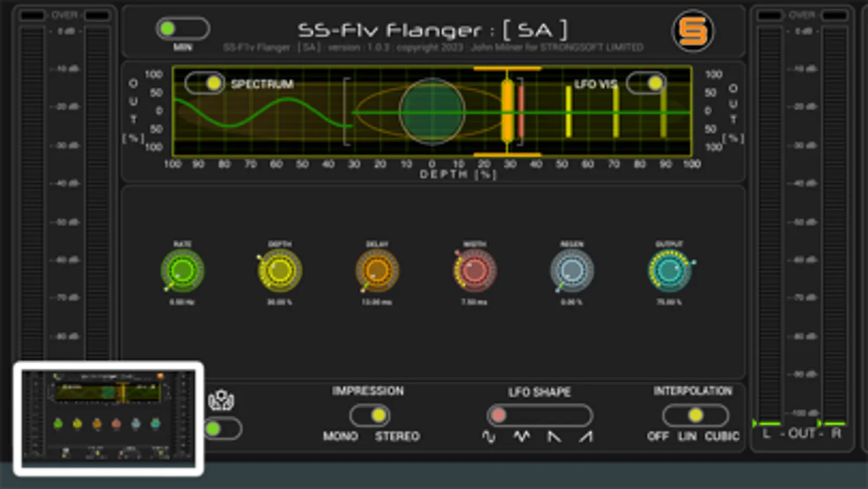Image resolution: width=868 pixels, height=489 pixels.
Task: Select the triangle wave LFO shape icon
Action: coord(522,436)
